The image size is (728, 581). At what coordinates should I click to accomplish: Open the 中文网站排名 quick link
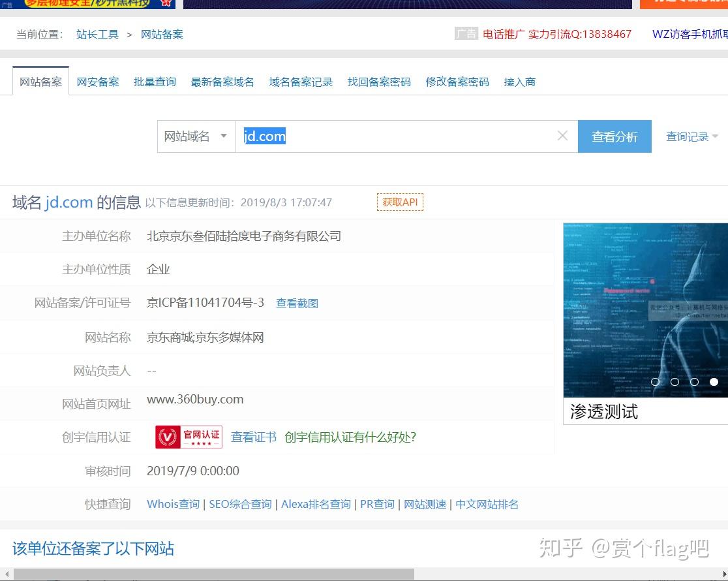(487, 505)
